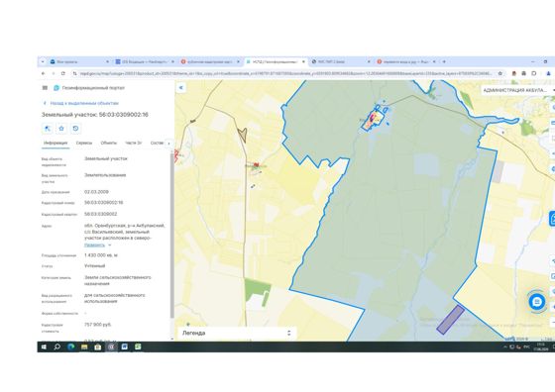The height and width of the screenshot is (392, 555).
Task: Click the browser address bar URL
Action: (x=285, y=73)
